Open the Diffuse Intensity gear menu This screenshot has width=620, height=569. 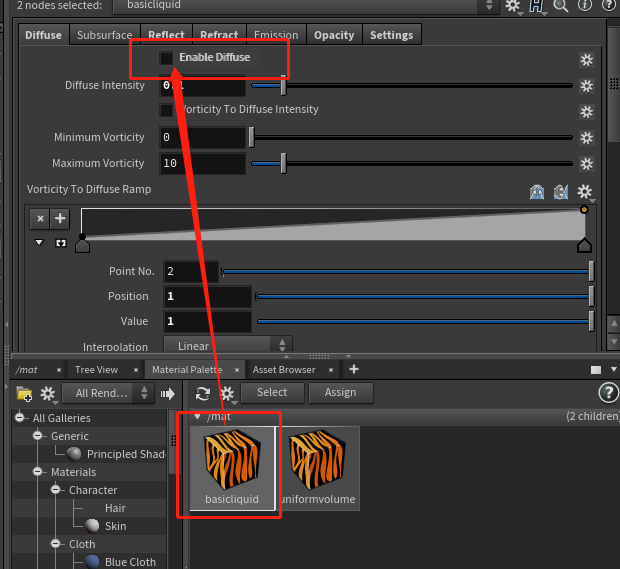[x=586, y=86]
